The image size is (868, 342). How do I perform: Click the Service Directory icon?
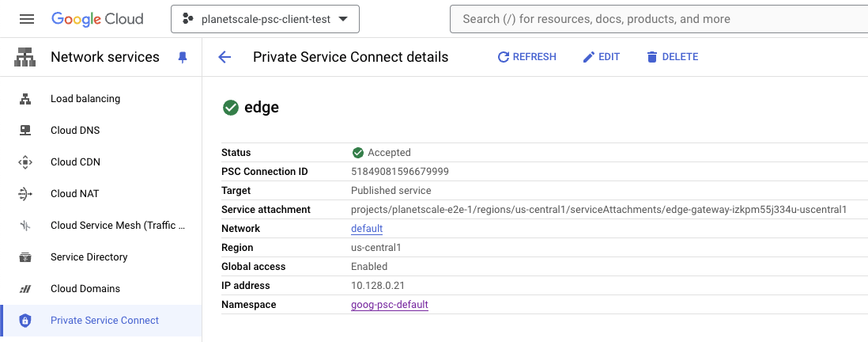[25, 257]
